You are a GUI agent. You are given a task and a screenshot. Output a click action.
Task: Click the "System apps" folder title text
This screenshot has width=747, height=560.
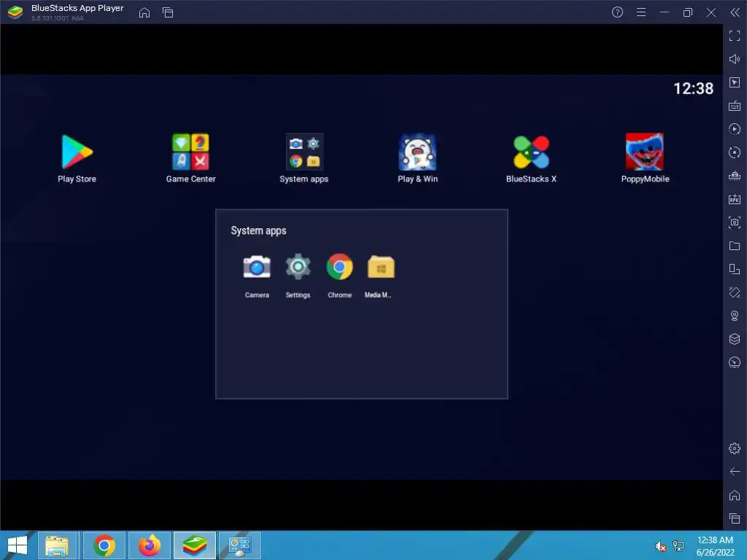(x=259, y=231)
